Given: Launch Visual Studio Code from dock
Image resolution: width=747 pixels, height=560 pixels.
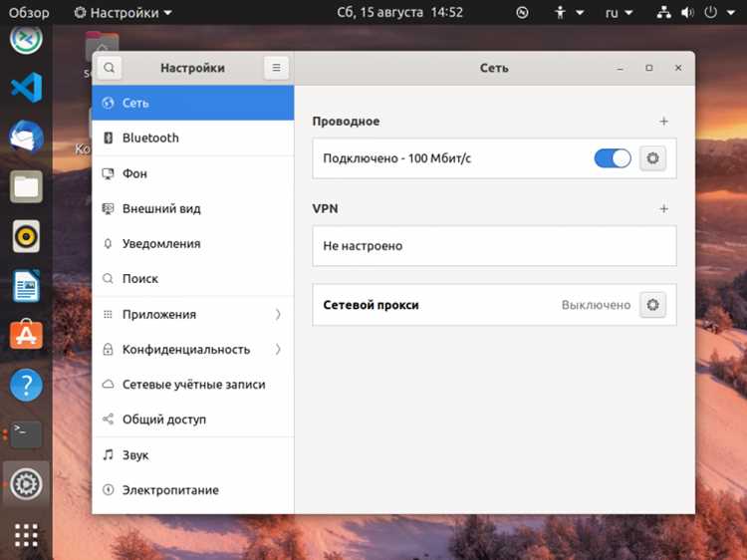Looking at the screenshot, I should pos(26,88).
